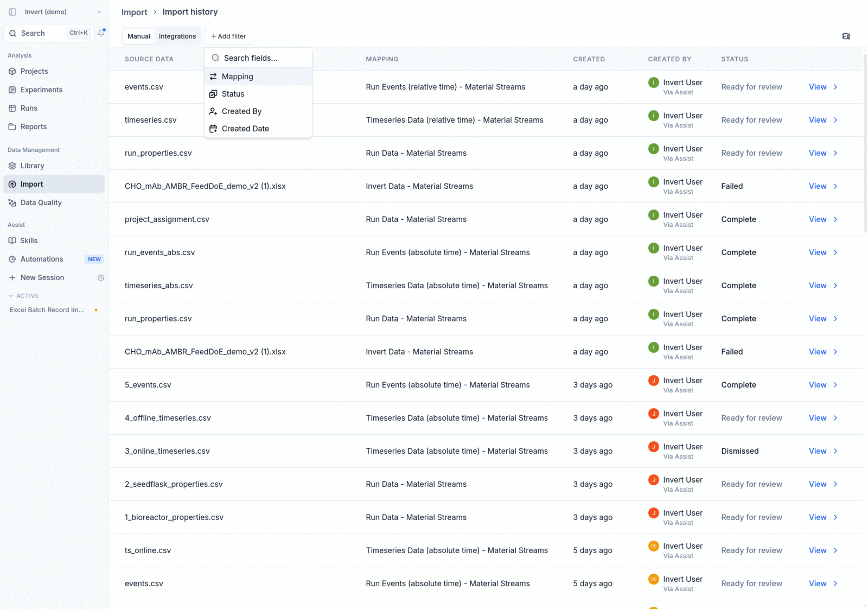Click the orange dot beside Excel Batch Record session

(x=96, y=310)
